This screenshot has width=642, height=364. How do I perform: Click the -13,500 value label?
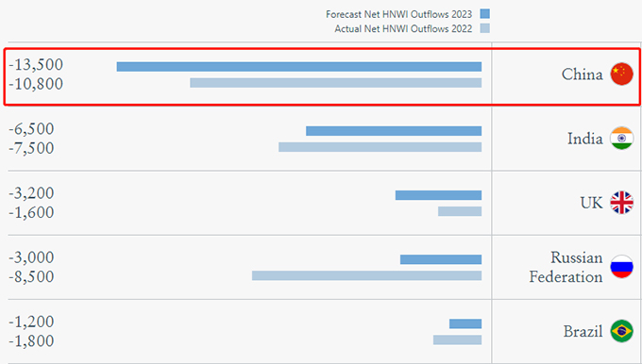click(x=36, y=65)
